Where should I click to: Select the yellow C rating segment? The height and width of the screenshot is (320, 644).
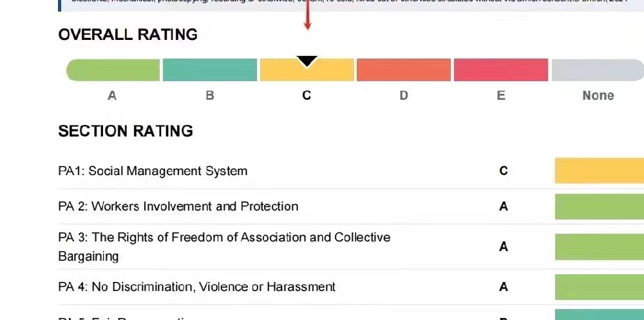coord(307,70)
